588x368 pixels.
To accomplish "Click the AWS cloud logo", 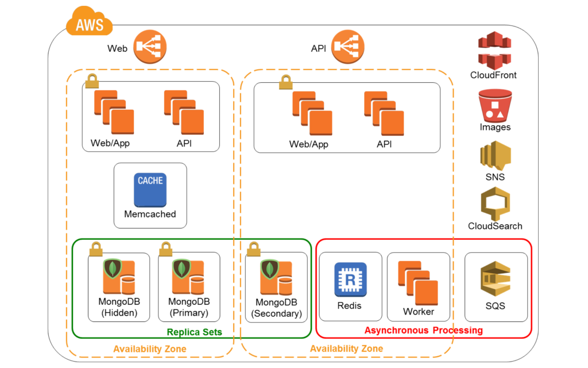I will click(x=89, y=22).
